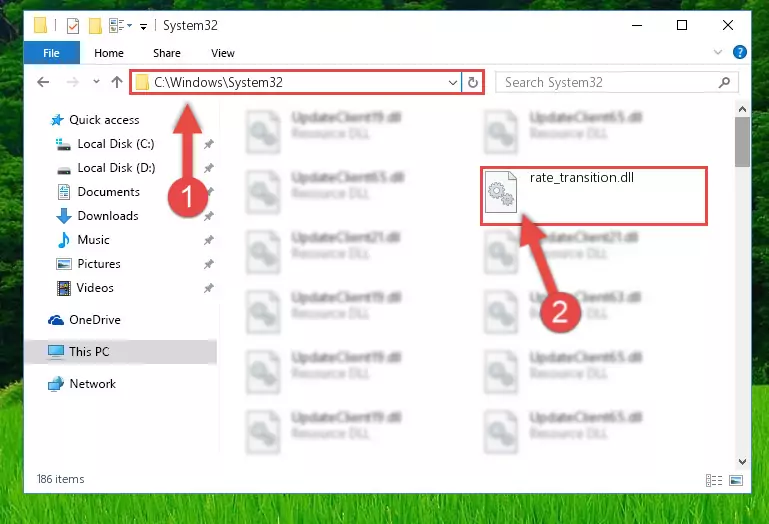Click the pin icon next to Music
The height and width of the screenshot is (524, 769).
coord(208,240)
